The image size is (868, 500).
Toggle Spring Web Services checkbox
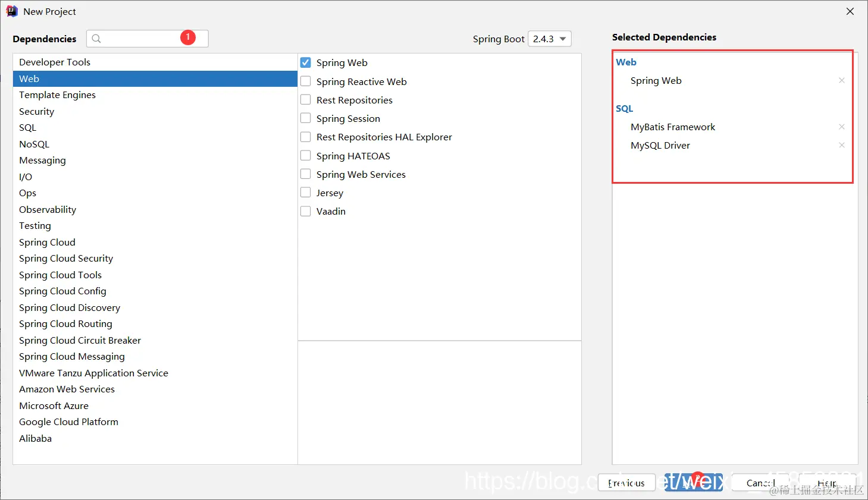tap(306, 174)
